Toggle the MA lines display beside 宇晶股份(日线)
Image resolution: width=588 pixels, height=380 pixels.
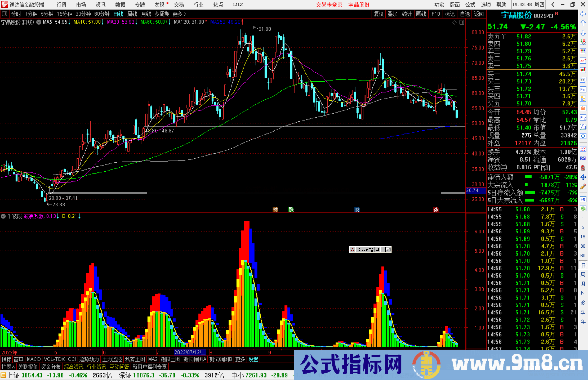(39, 22)
